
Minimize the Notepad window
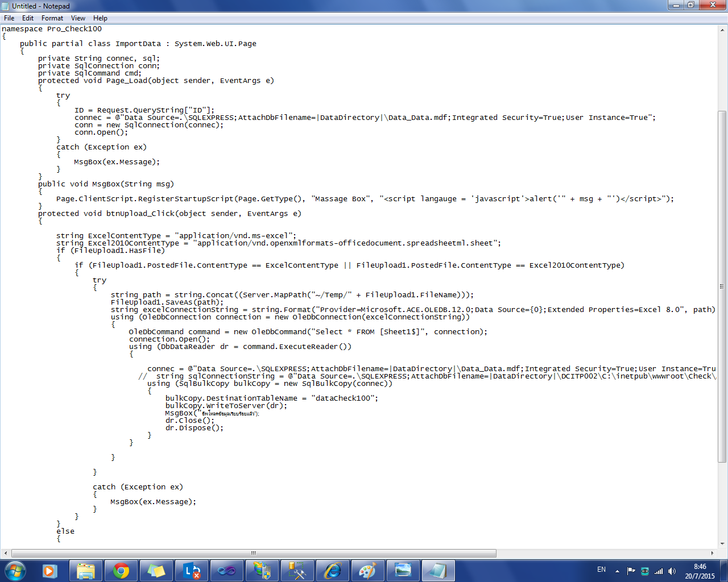point(676,5)
